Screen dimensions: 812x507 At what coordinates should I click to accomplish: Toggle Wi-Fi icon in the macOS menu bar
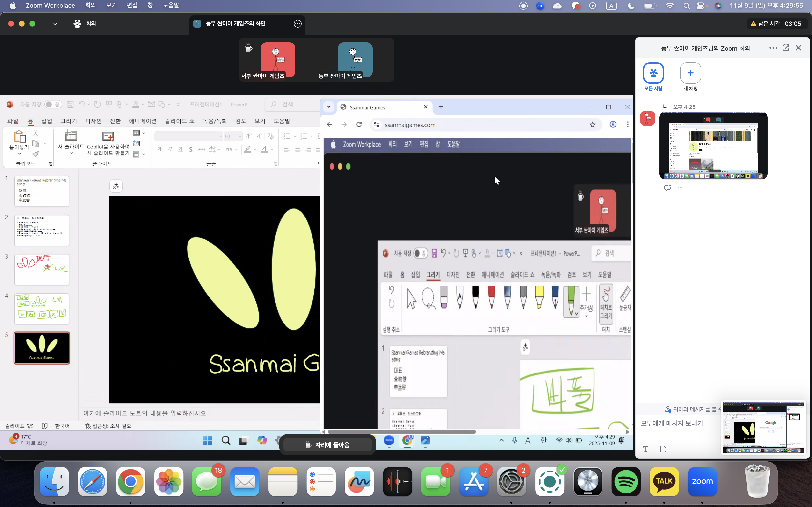click(x=670, y=6)
